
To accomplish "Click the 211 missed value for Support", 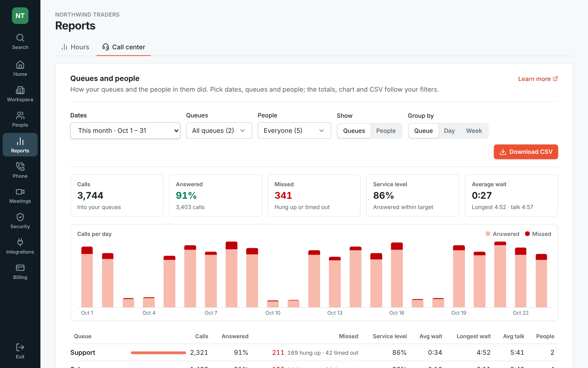I will click(278, 353).
